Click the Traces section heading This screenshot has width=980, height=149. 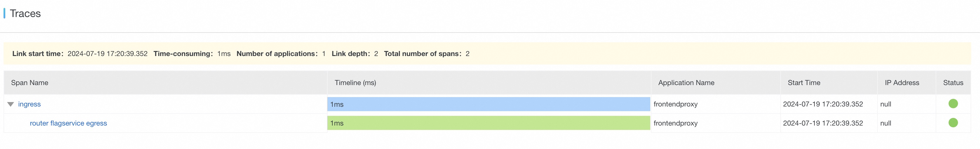tap(25, 14)
